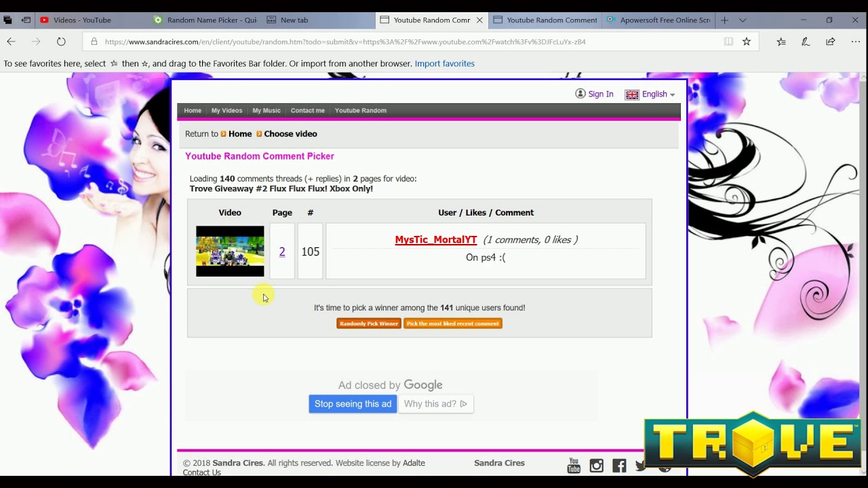Click the Trove video thumbnail

pos(230,251)
